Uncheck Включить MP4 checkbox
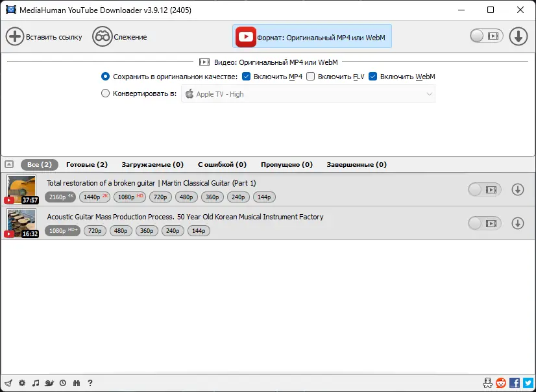The width and height of the screenshot is (536, 392). [x=246, y=77]
